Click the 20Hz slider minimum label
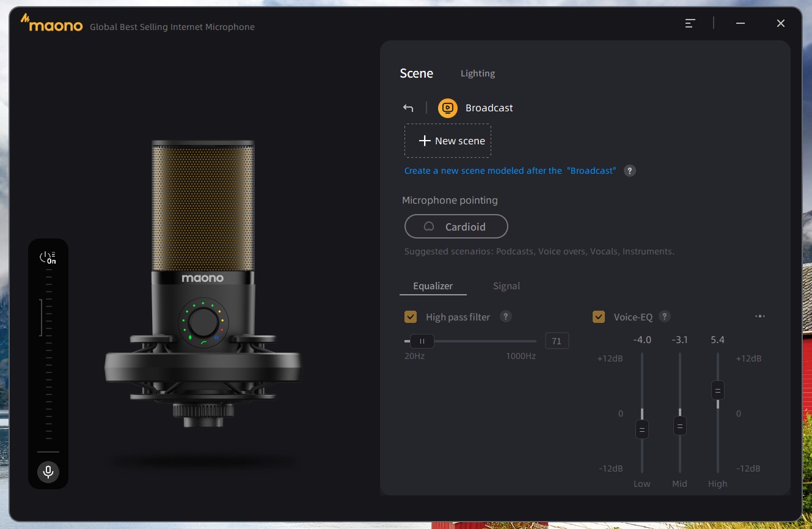The image size is (812, 529). point(414,356)
